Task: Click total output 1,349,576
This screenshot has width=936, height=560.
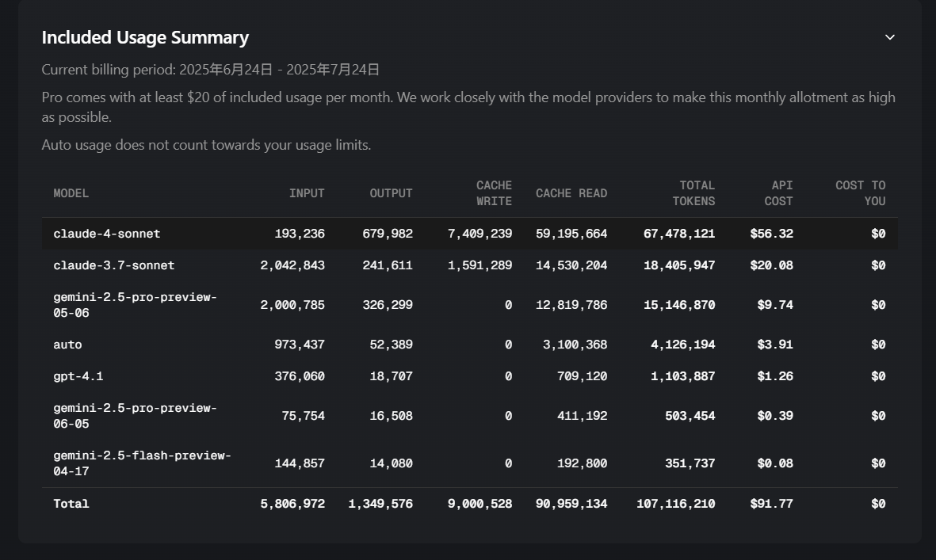Action: coord(380,504)
